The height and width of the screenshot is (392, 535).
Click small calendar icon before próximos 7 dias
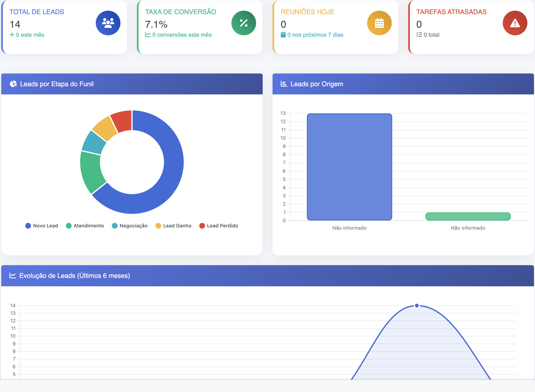[x=283, y=35]
